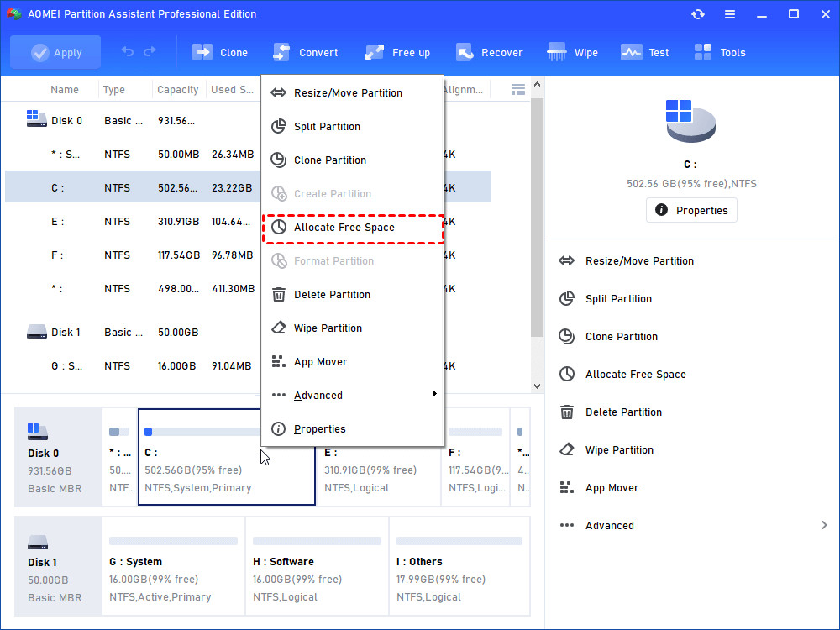Click the Apply checkmark button

55,52
